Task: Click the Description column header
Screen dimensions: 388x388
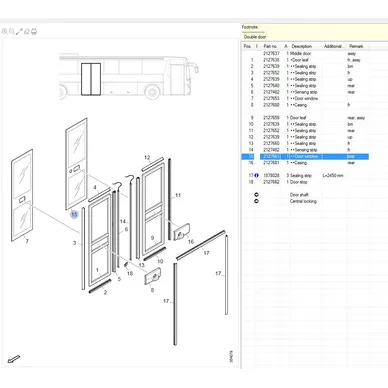Action: click(302, 46)
